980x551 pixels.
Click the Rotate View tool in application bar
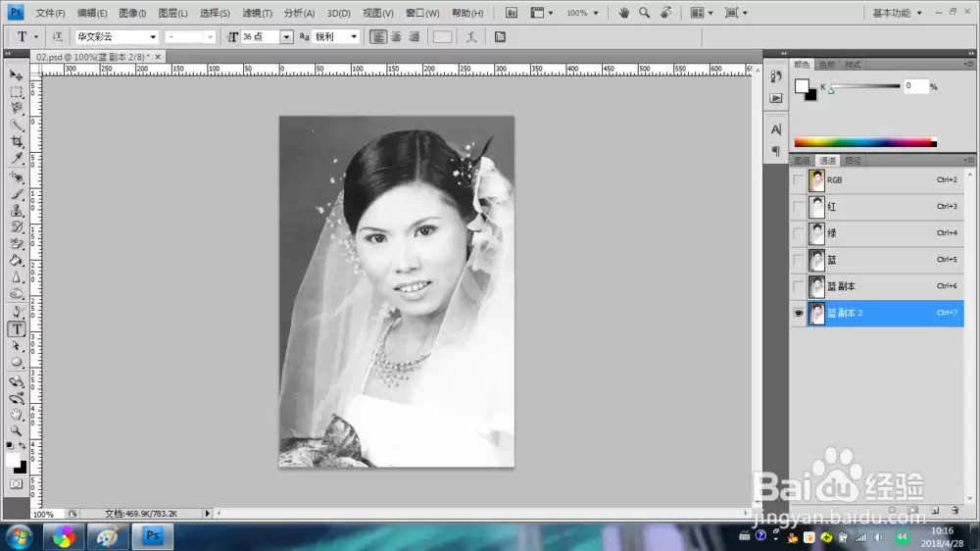pyautogui.click(x=665, y=13)
